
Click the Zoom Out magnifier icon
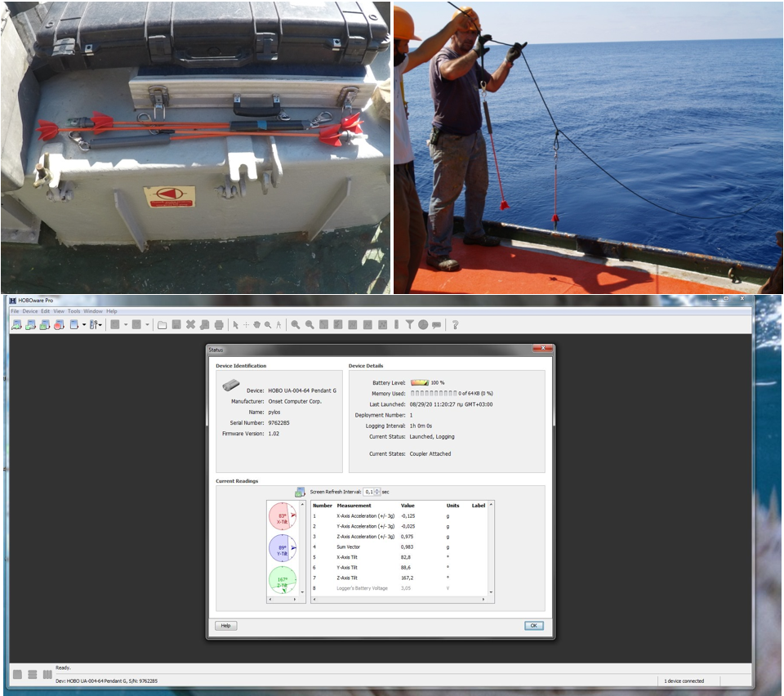click(310, 325)
